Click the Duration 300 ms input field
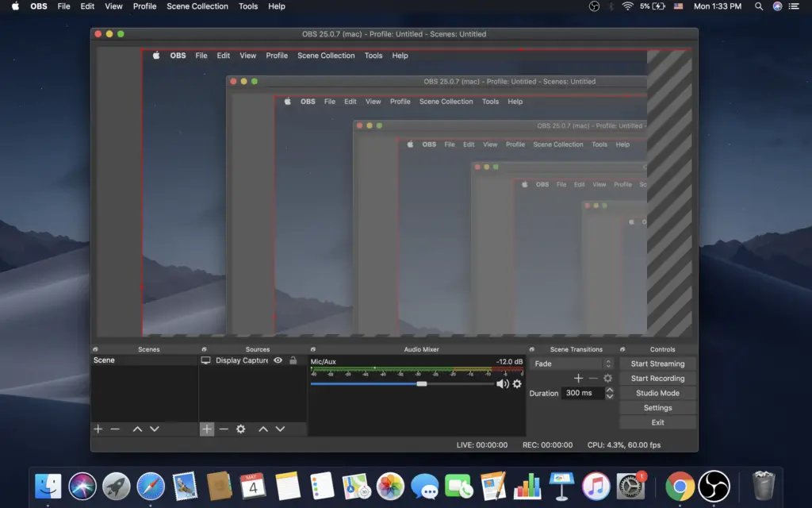Image resolution: width=812 pixels, height=508 pixels. 583,393
